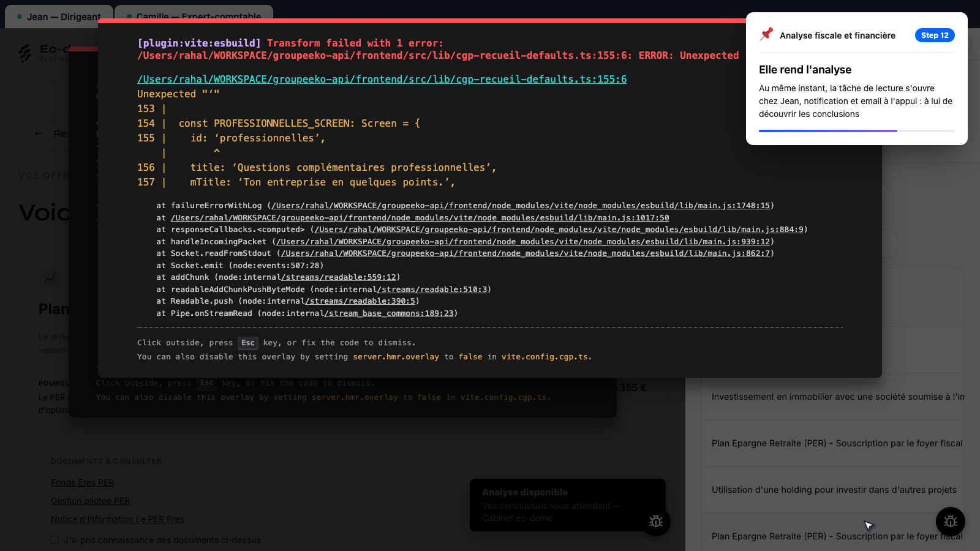Click the Step 12 badge in tour card

[x=935, y=36]
